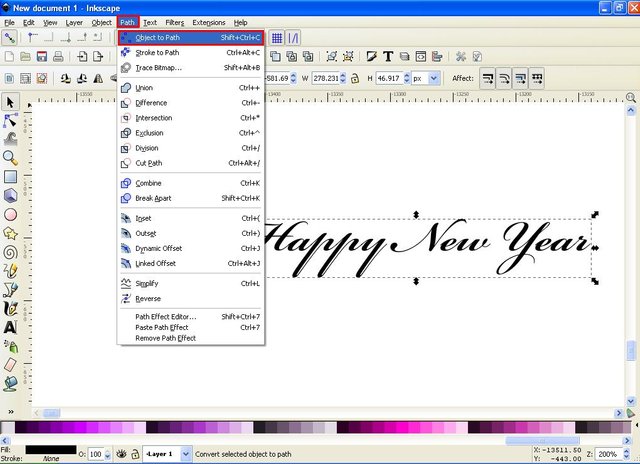Toggle layer visibility eye icon
This screenshot has width=640, height=464.
121,454
